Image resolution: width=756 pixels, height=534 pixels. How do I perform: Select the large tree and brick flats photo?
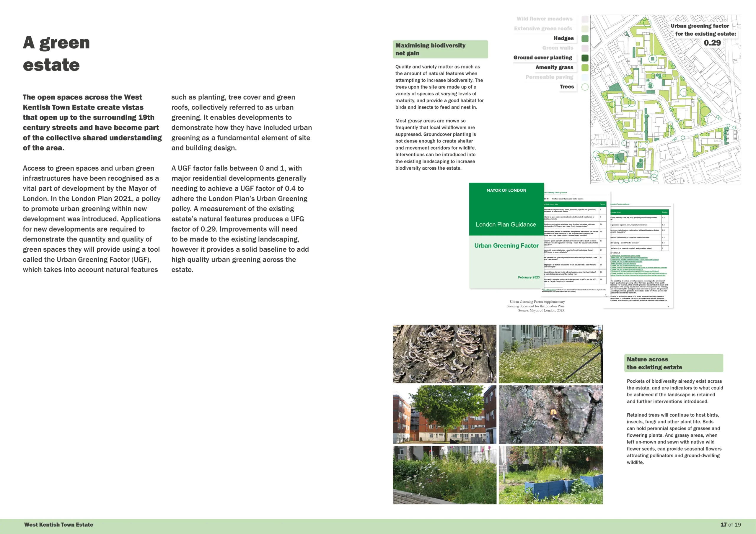click(444, 414)
